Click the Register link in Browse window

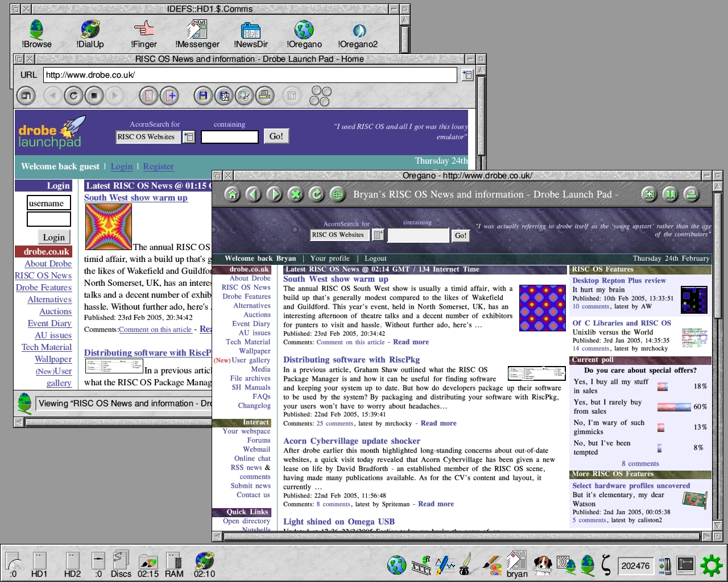158,167
